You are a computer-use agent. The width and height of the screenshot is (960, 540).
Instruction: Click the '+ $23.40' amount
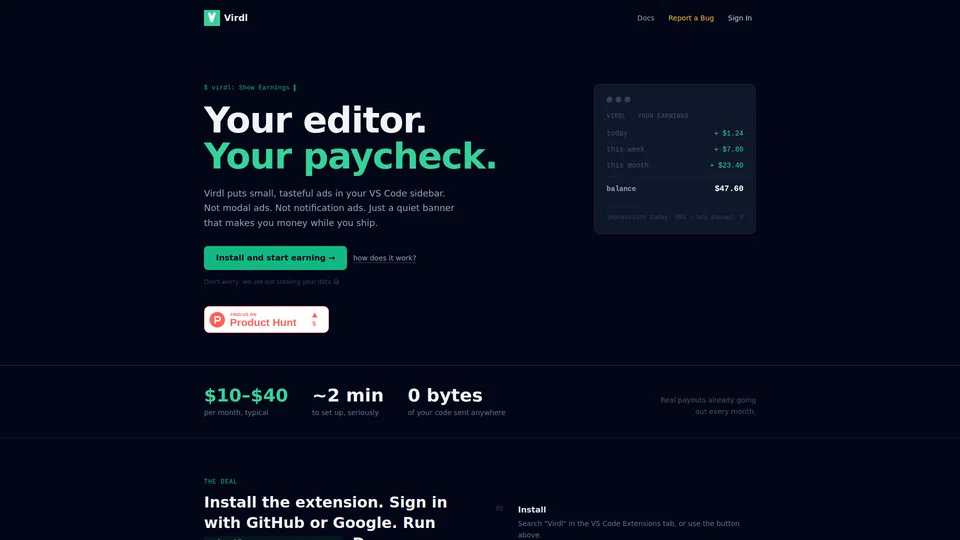(x=726, y=165)
